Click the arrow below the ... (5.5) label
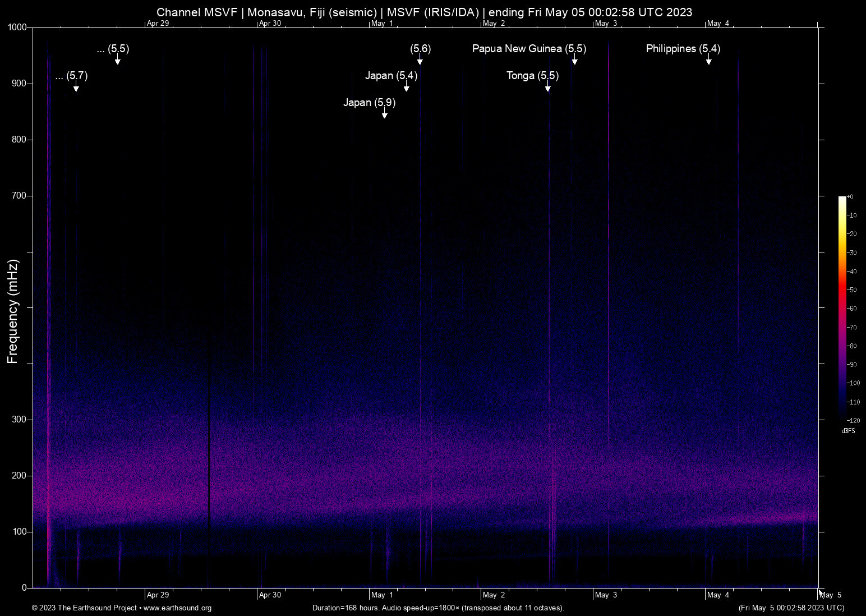 pyautogui.click(x=117, y=61)
